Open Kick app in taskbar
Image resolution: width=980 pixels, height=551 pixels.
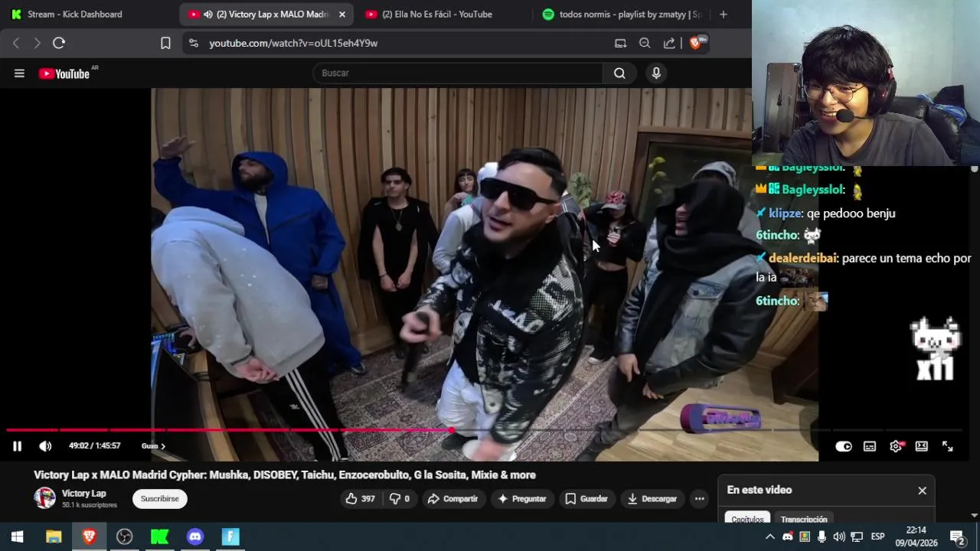pos(160,537)
